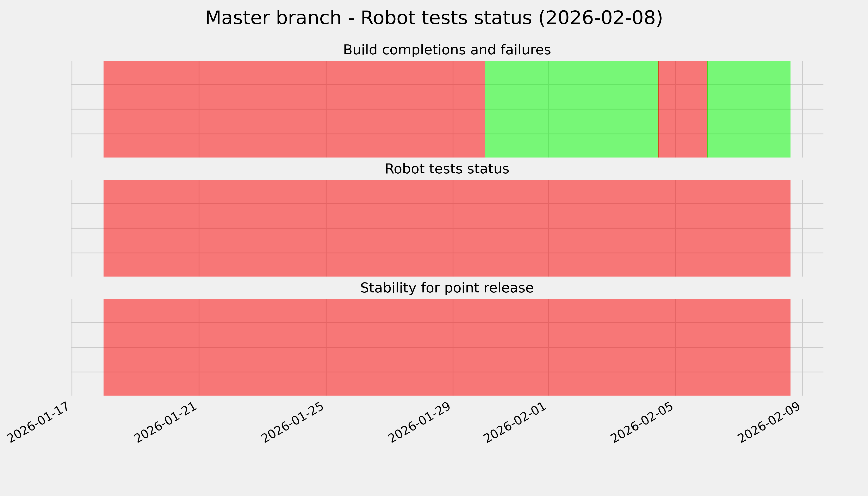Click the long first red segment in build chart
The width and height of the screenshot is (868, 496).
coord(294,109)
